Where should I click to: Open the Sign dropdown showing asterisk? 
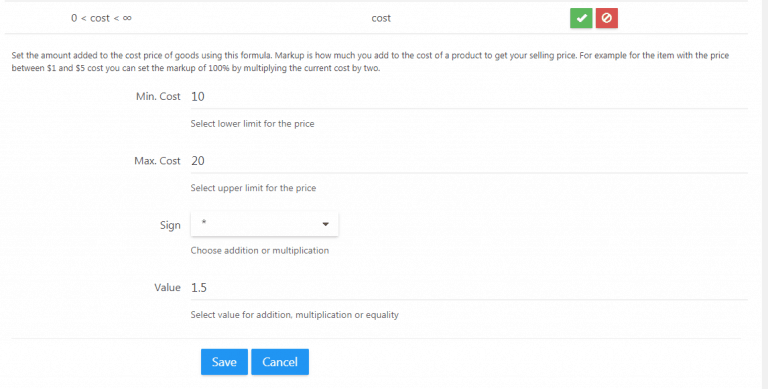point(264,224)
